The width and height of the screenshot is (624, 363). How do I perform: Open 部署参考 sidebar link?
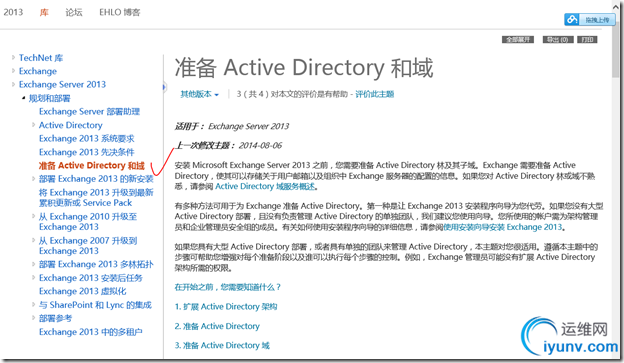pos(56,318)
